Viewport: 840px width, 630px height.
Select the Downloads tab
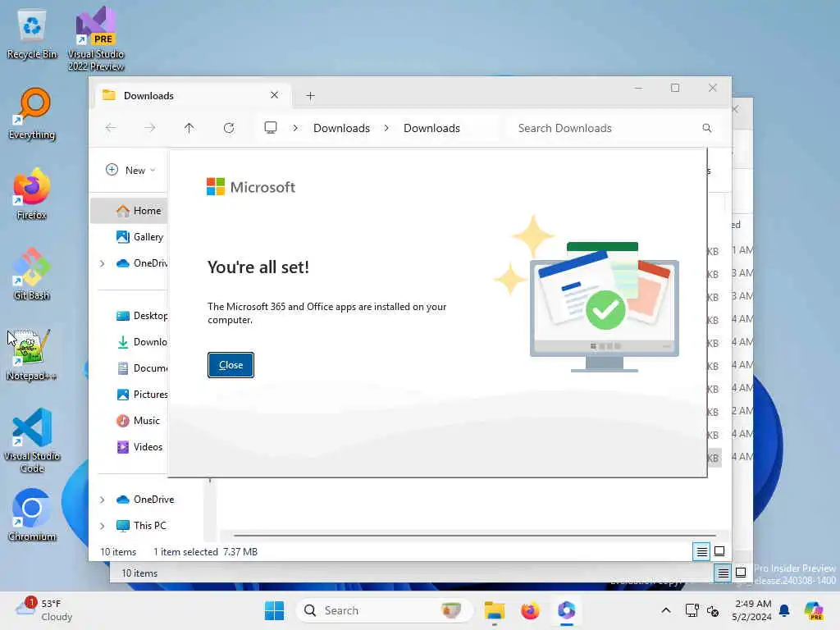pos(193,96)
